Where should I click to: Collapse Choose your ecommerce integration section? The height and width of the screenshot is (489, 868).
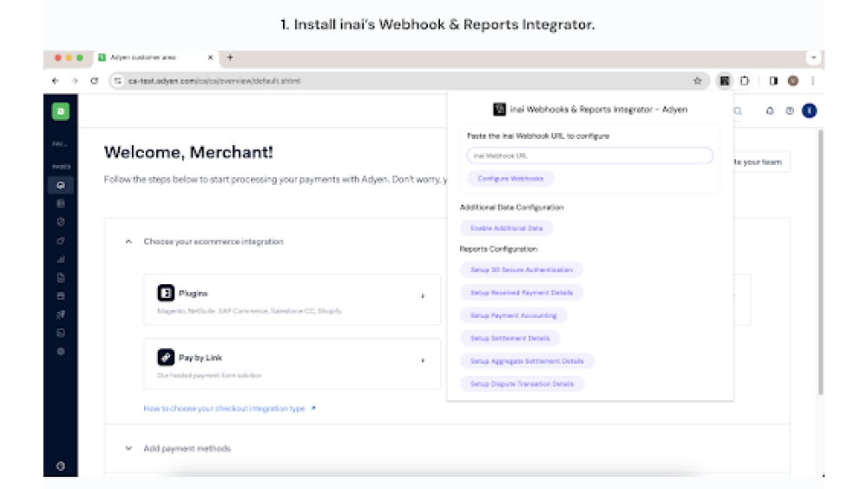(128, 241)
